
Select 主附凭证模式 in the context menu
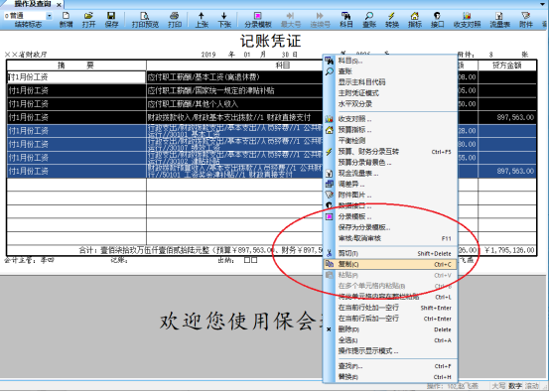(391, 93)
